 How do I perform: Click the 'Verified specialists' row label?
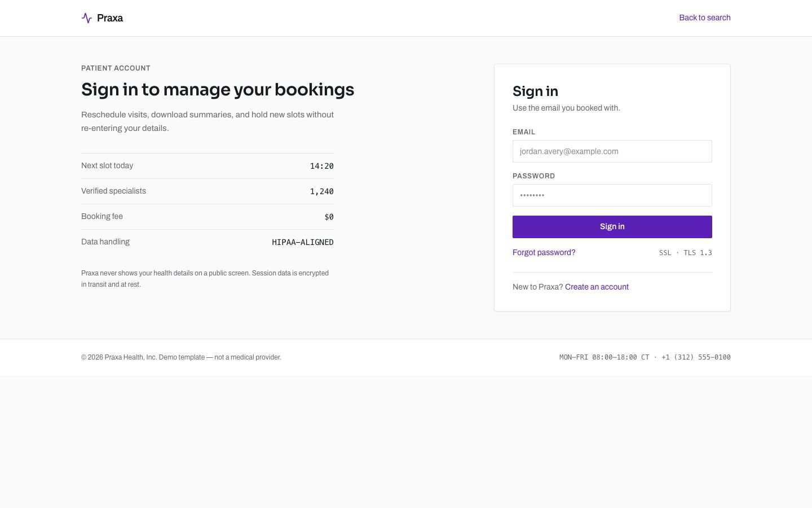113,191
